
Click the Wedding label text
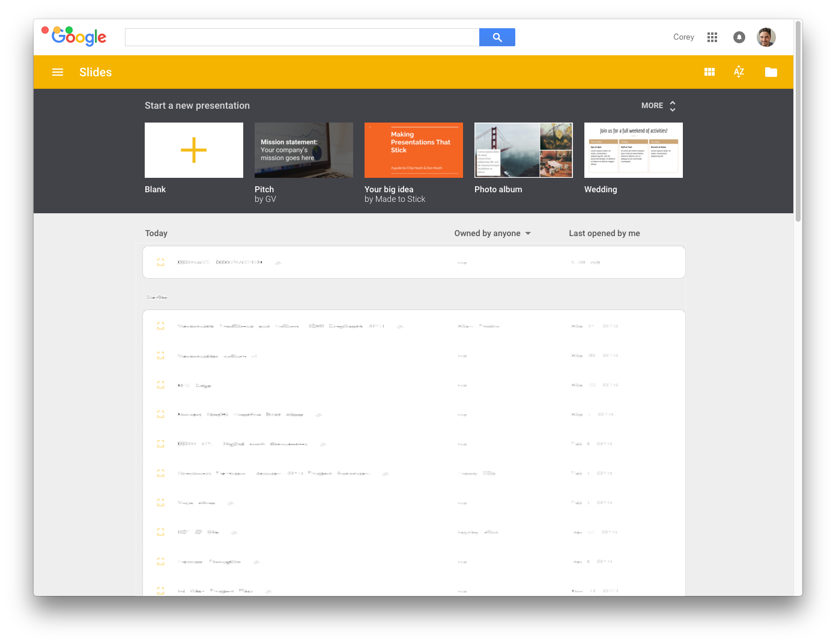click(601, 189)
